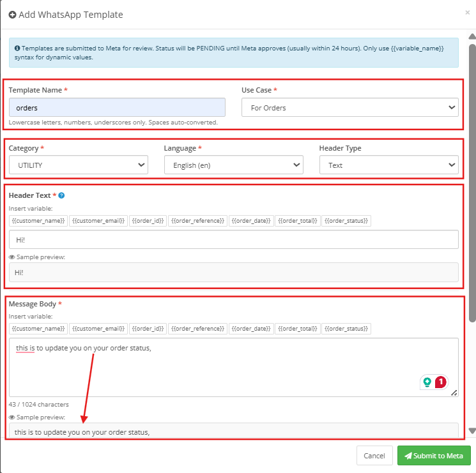Viewport: 476px width, 473px height.
Task: Insert {{order_id}} into Header Text
Action: coord(148,221)
